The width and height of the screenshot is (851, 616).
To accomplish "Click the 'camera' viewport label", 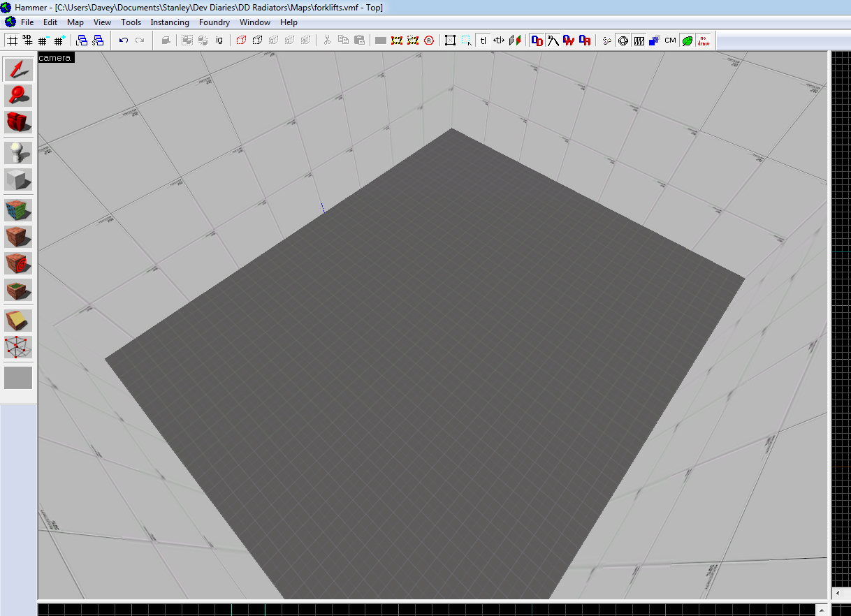I will pyautogui.click(x=55, y=57).
